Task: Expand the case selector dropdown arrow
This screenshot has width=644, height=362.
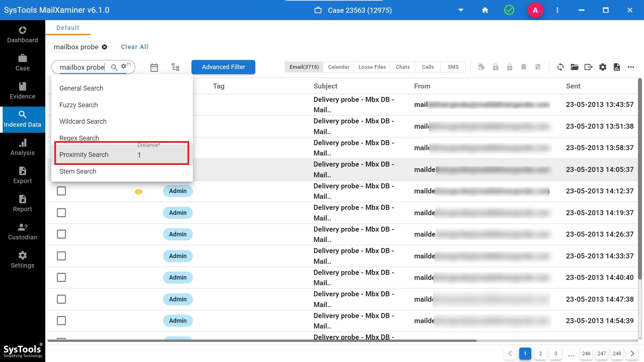Action: (461, 10)
